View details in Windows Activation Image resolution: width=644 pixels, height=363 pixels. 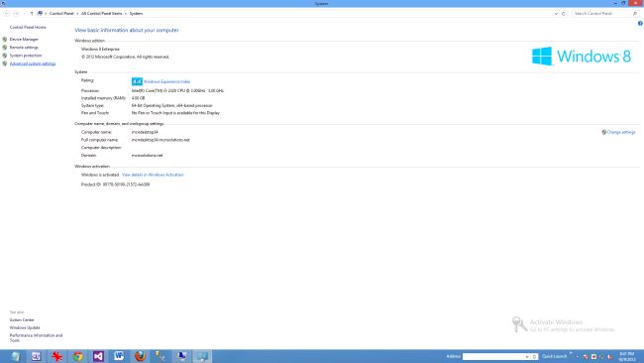[x=153, y=175]
